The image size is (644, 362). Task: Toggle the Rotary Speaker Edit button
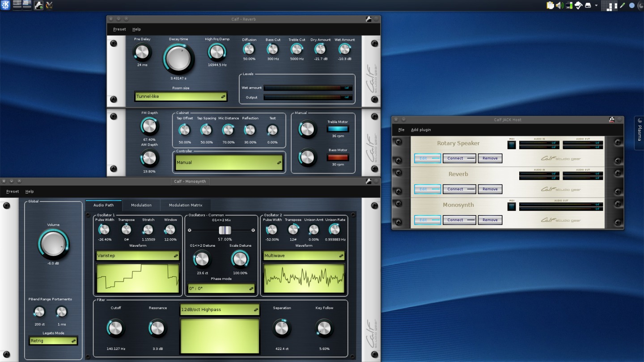[427, 158]
